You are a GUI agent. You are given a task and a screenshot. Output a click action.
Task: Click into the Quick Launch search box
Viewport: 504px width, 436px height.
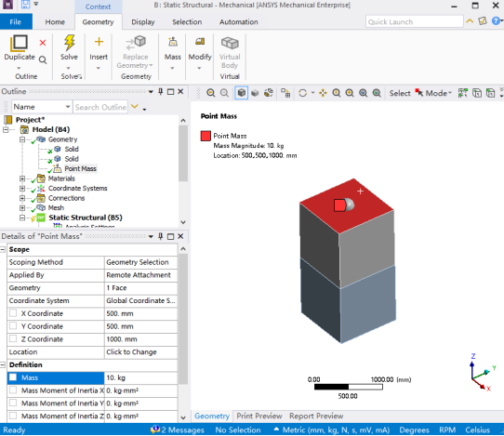point(414,22)
